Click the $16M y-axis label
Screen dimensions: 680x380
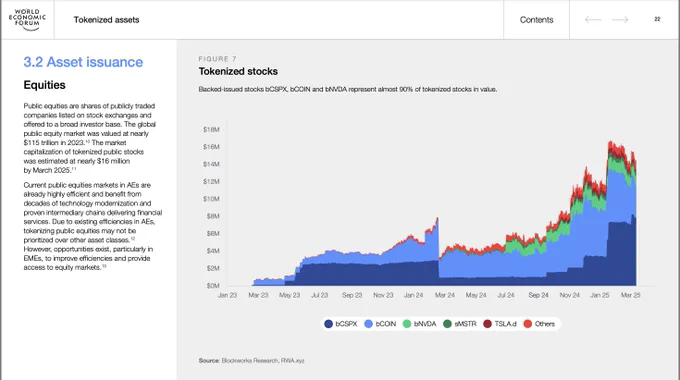point(211,147)
